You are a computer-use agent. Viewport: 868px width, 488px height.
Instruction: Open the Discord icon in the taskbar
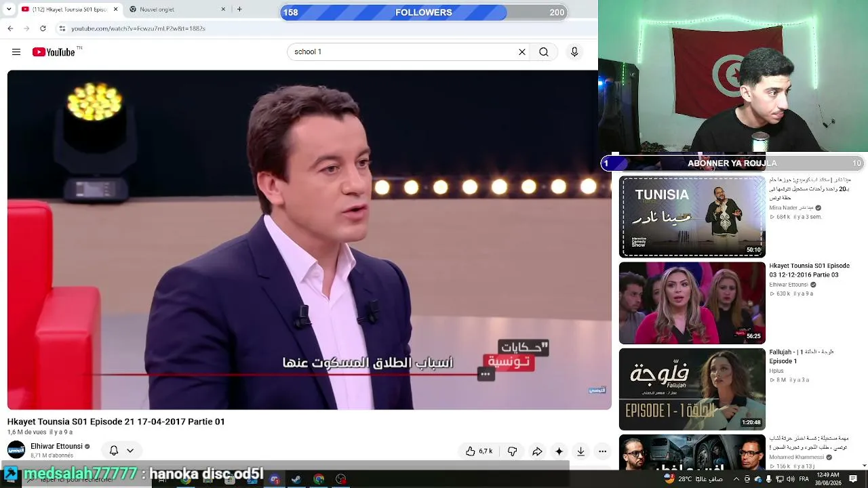coord(274,479)
